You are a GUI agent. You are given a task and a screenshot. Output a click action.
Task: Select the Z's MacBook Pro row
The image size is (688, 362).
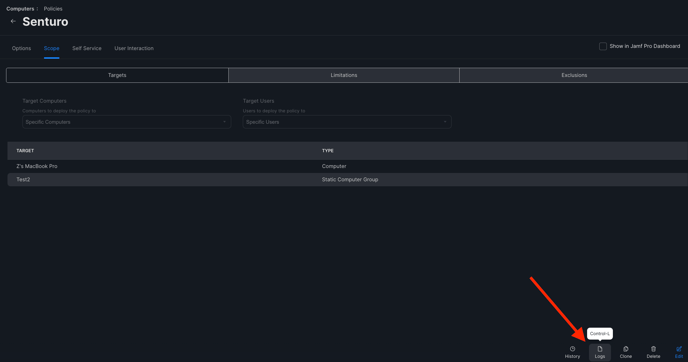coord(348,166)
